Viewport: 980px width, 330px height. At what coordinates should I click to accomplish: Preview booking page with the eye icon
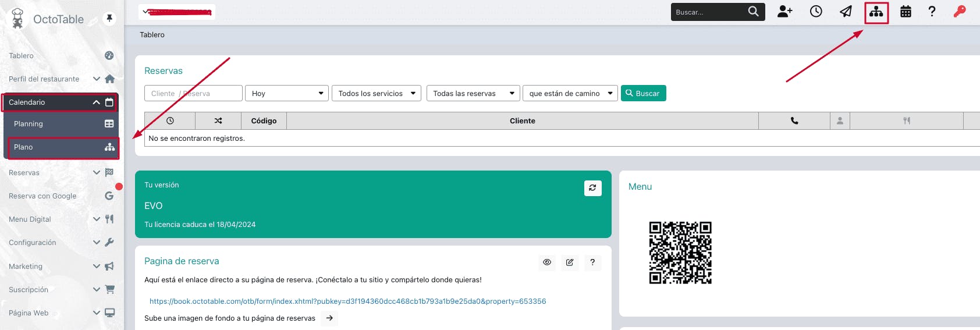(547, 262)
